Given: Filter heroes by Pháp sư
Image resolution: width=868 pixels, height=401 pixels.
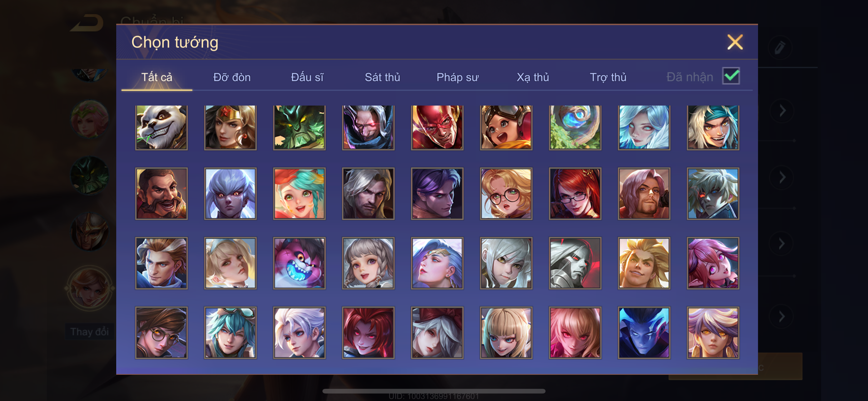Looking at the screenshot, I should 457,77.
